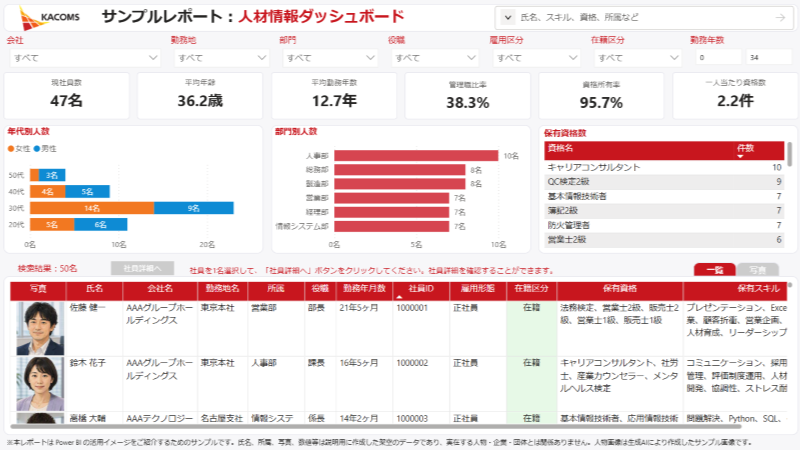Screen dimensions: 800x450
Task: Click the minimum 勤務年数 input showing 0
Action: [718, 57]
